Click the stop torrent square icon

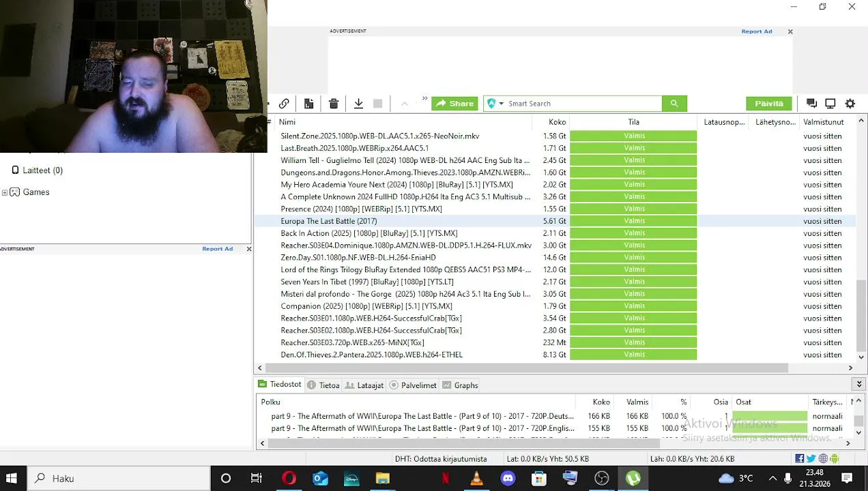(x=377, y=104)
